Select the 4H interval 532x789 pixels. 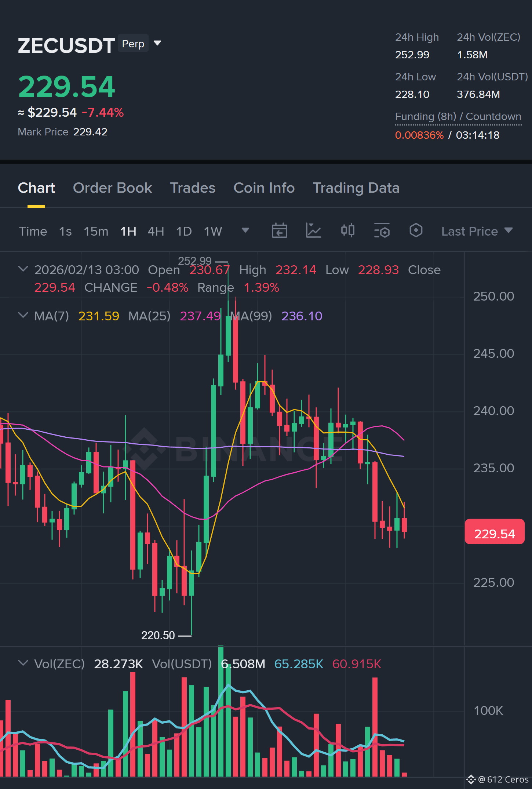(x=156, y=231)
